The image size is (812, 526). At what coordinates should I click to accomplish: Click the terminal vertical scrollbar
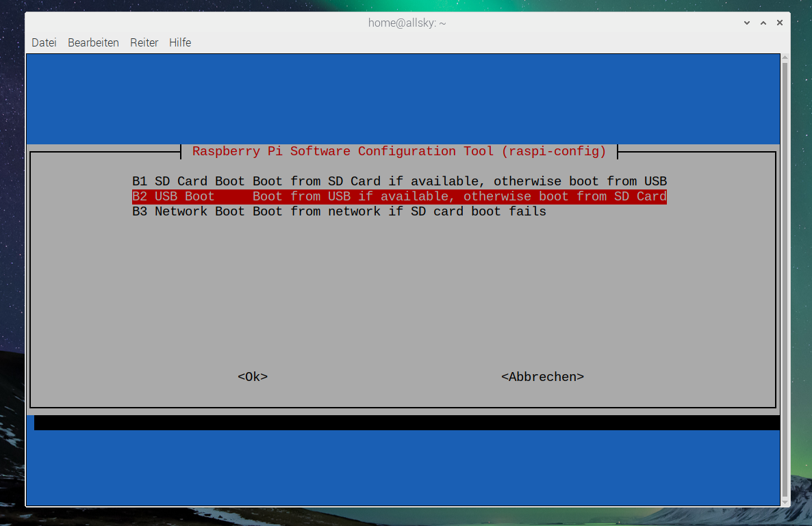[x=785, y=279]
